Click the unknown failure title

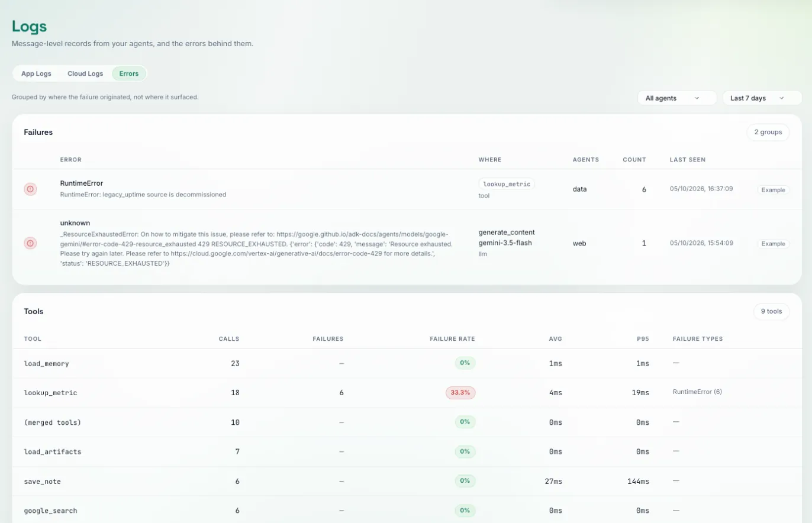tap(75, 223)
